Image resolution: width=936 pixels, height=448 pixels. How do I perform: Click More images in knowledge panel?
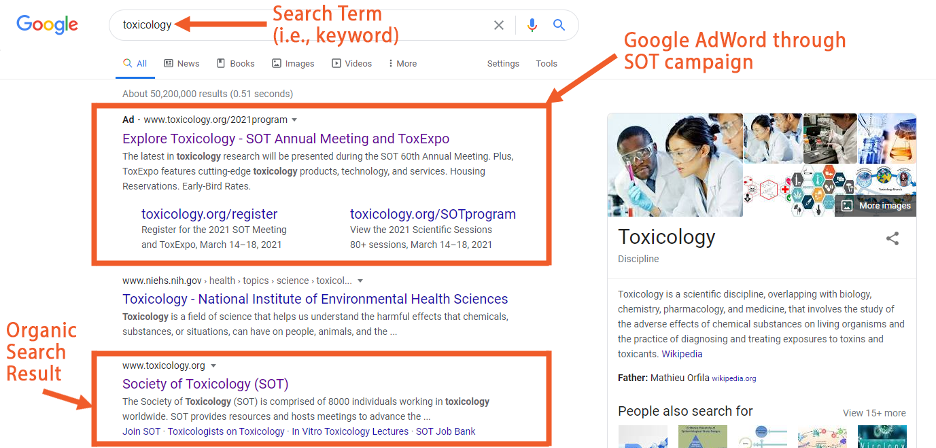tap(876, 205)
